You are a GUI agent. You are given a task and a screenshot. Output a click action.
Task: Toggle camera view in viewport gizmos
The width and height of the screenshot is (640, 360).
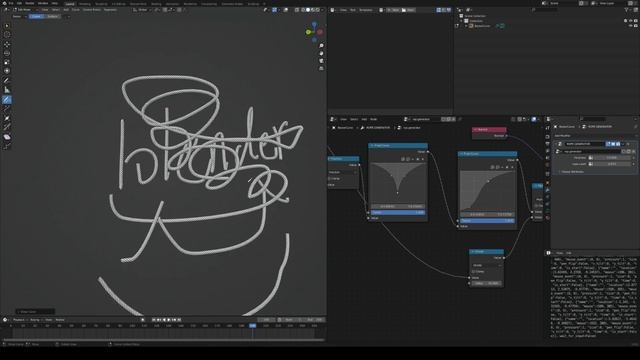tap(321, 61)
